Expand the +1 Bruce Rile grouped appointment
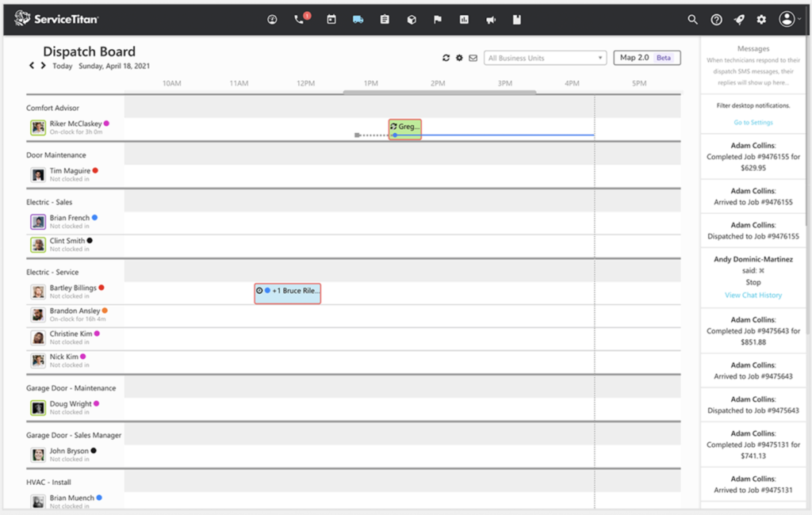This screenshot has height=515, width=812. [x=287, y=292]
